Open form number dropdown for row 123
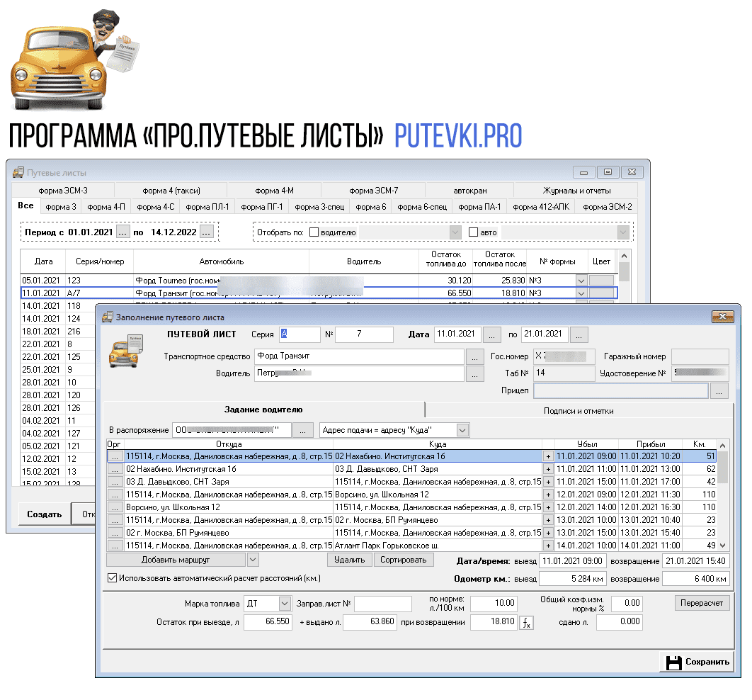752x700 pixels. 581,281
